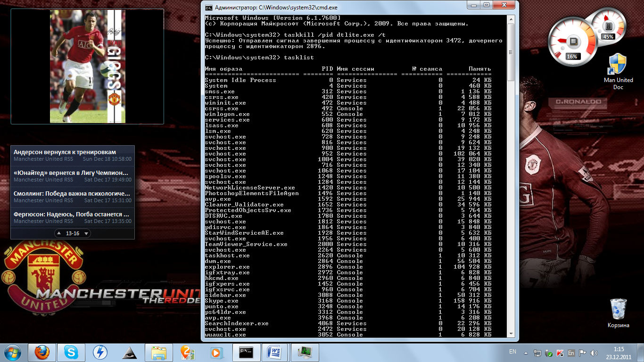
Task: Click System Idle Process row
Action: pos(348,80)
